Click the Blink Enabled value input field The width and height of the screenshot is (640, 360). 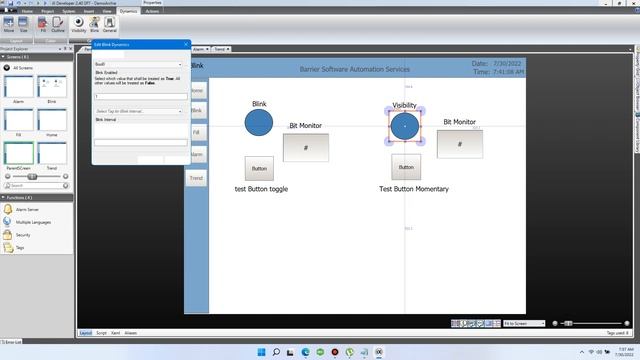pos(141,96)
